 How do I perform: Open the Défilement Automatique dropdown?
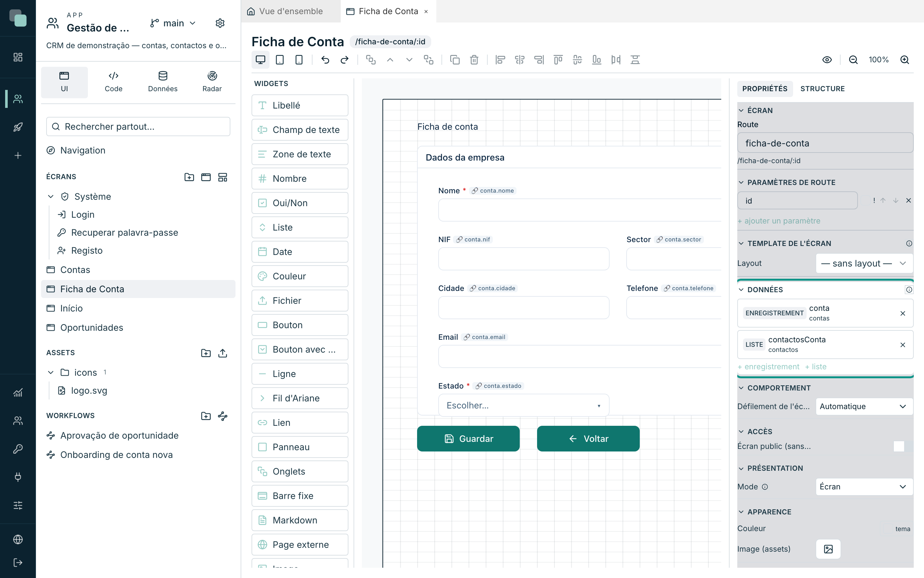(864, 406)
